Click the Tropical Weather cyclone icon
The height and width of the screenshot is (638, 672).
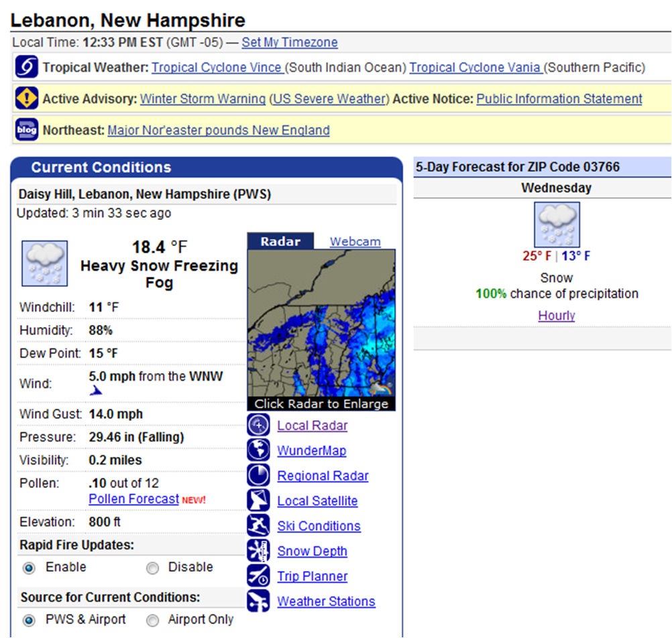tap(27, 67)
